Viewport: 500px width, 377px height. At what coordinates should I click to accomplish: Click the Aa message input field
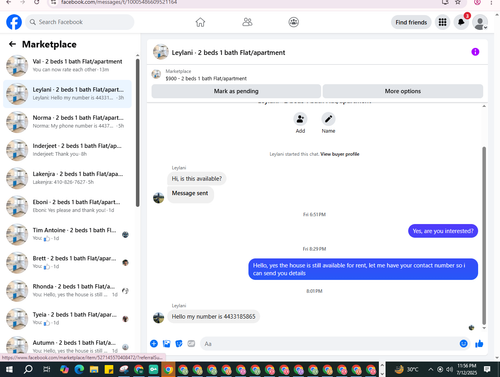click(x=329, y=344)
